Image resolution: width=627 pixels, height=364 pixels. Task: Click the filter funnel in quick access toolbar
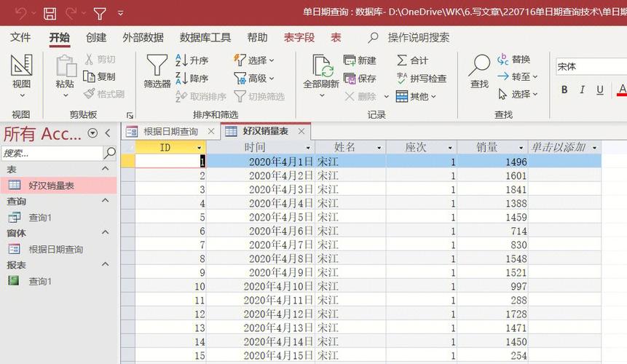[100, 13]
